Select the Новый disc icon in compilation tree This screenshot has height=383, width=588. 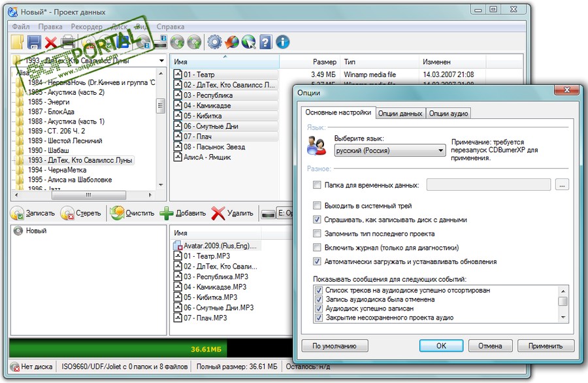(18, 231)
